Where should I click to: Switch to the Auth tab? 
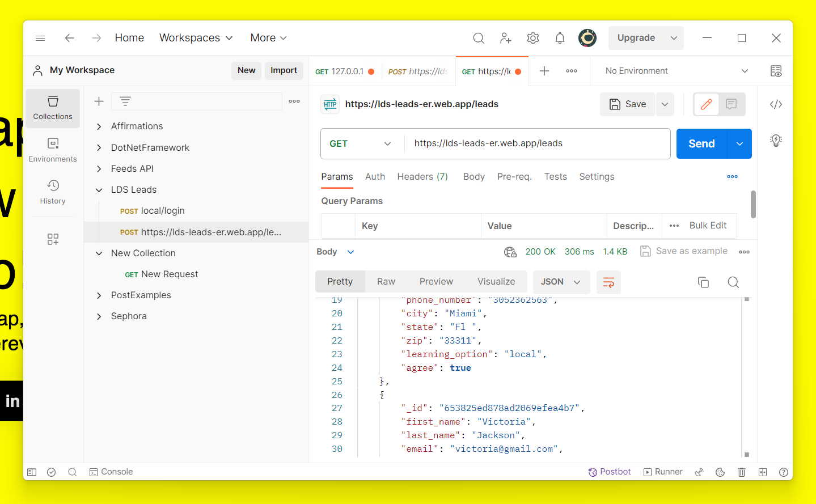tap(375, 177)
